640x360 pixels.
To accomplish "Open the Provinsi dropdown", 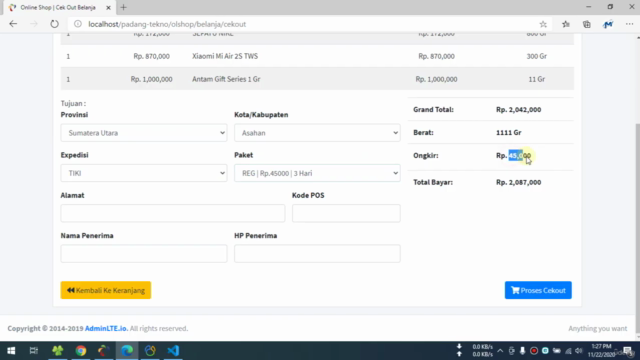I will click(x=144, y=133).
